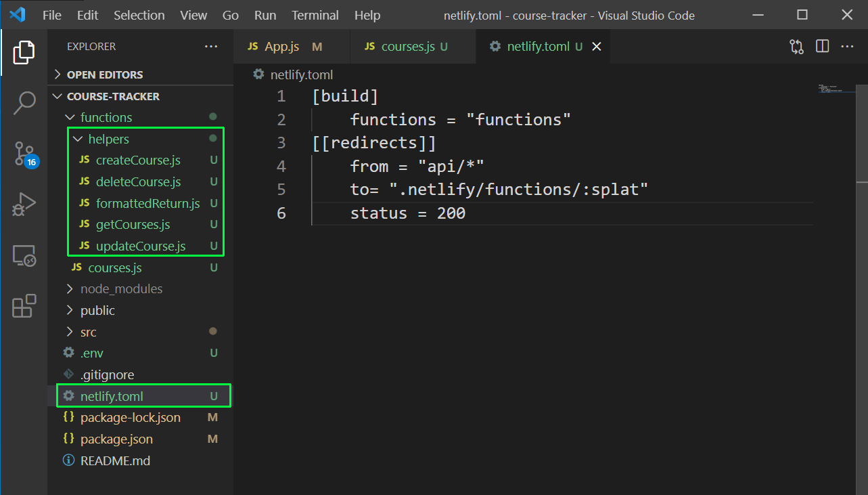Click line number 6 in the gutter
868x495 pixels.
[x=281, y=213]
